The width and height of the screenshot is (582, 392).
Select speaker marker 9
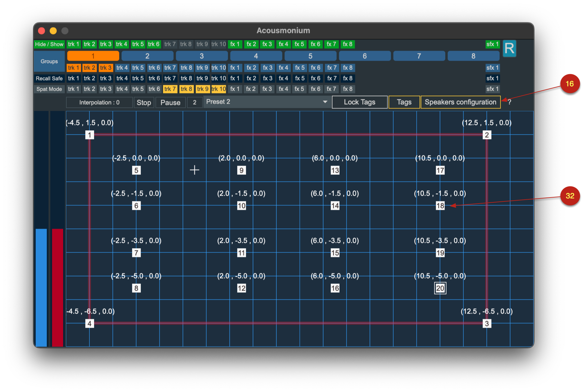241,170
